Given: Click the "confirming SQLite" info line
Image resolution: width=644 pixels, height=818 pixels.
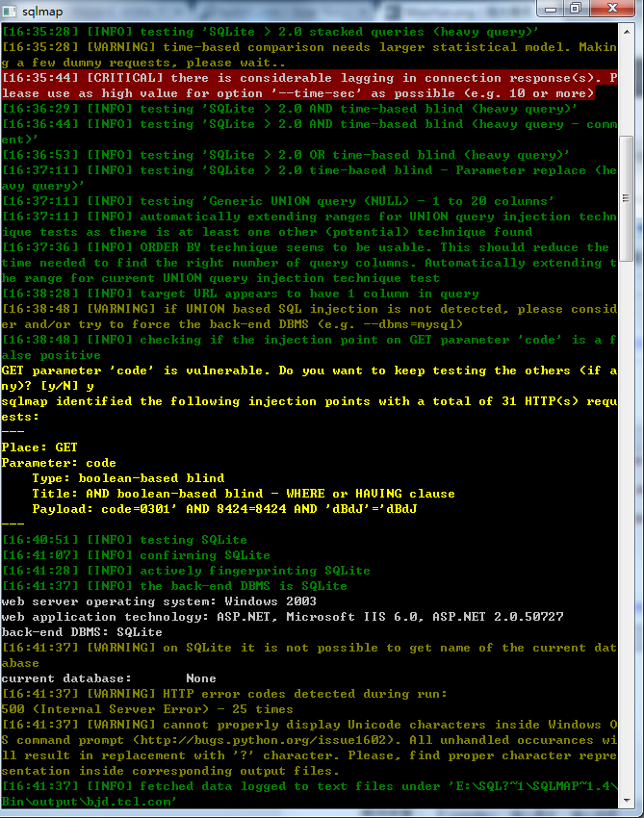Looking at the screenshot, I should point(136,555).
